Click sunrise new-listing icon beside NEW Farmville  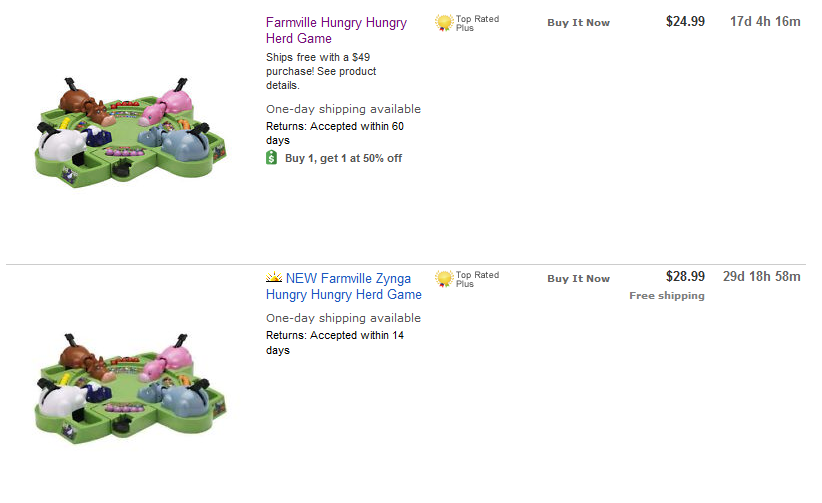tap(274, 277)
